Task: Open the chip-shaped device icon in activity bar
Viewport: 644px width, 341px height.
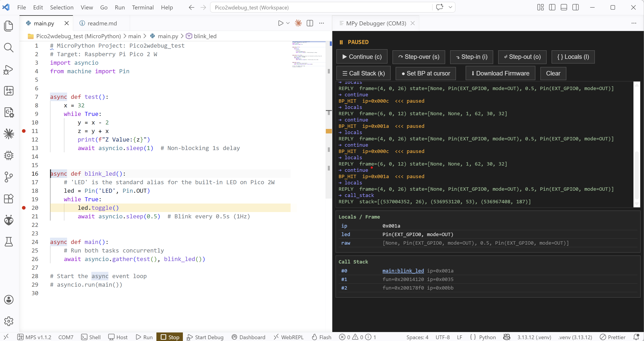Action: [x=9, y=155]
